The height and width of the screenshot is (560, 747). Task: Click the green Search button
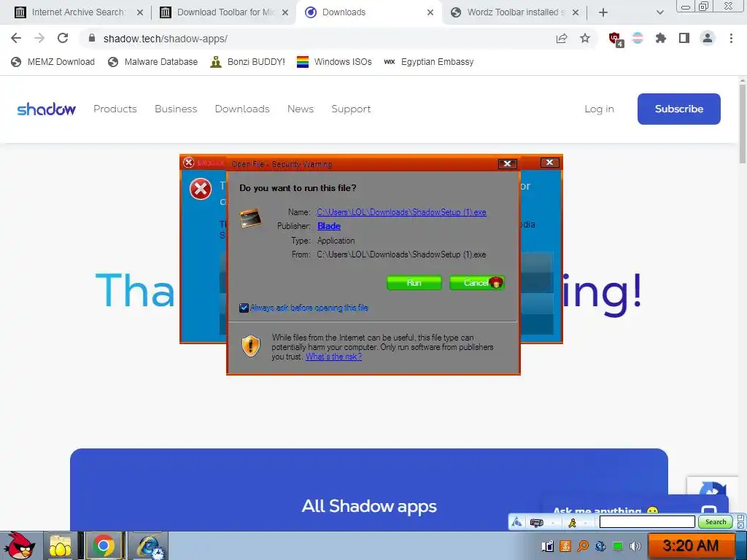coord(716,522)
